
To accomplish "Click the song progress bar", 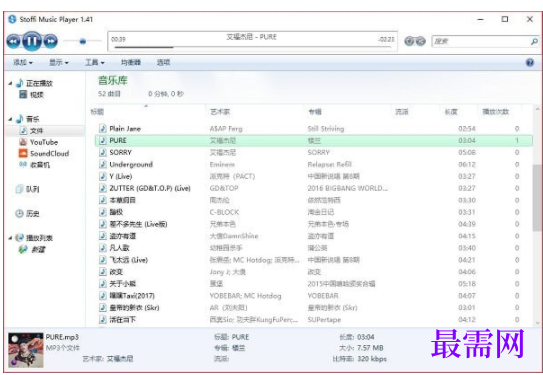I will pos(252,47).
